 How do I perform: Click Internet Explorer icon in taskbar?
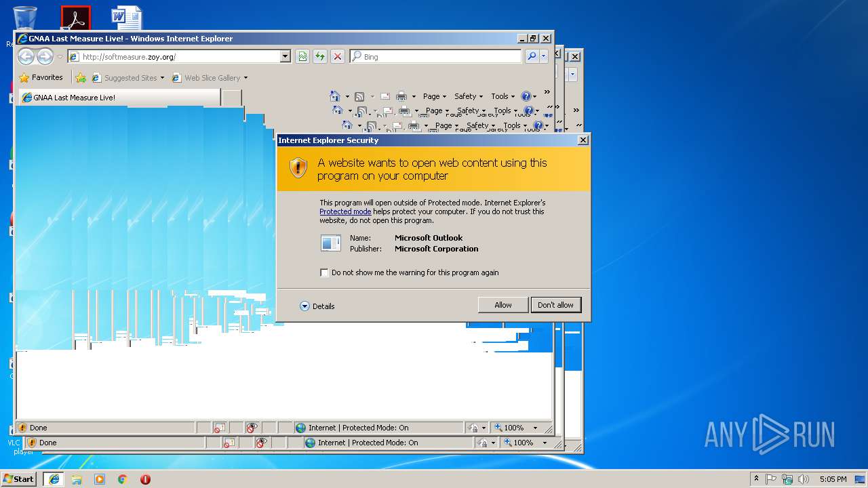(x=54, y=479)
